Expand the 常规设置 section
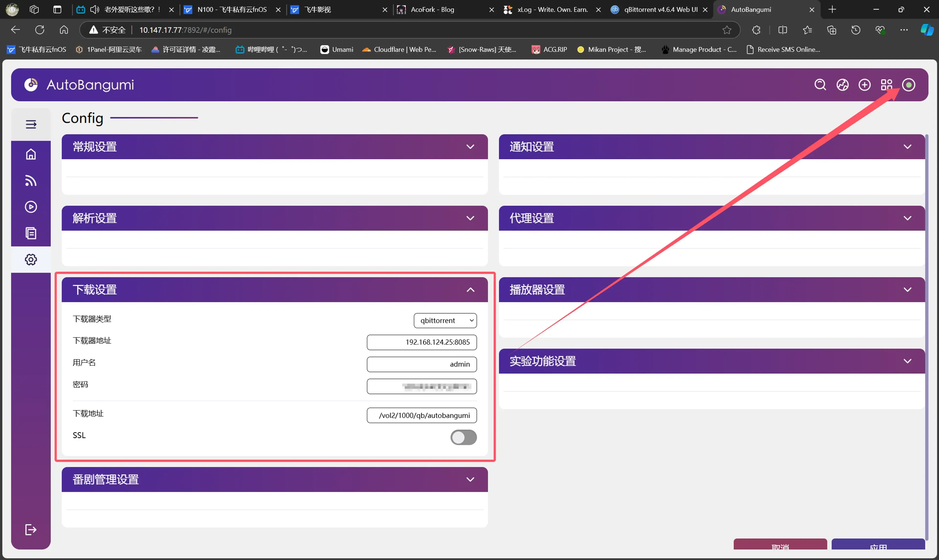Image resolution: width=939 pixels, height=560 pixels. [x=470, y=147]
